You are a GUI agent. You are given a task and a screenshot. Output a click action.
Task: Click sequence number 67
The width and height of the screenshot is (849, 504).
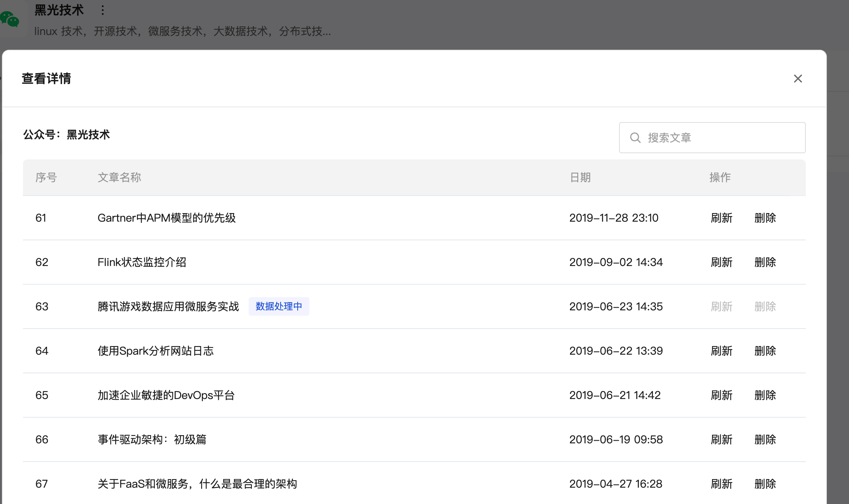coord(41,484)
